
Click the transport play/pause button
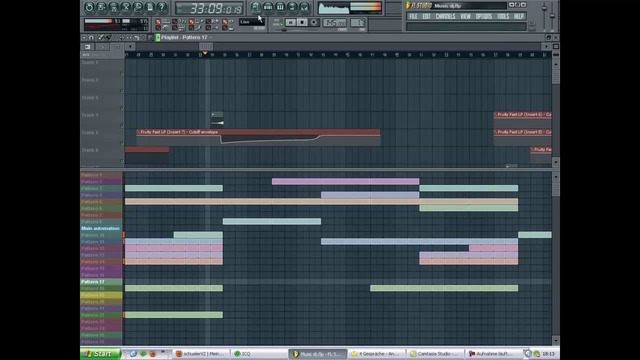click(x=290, y=22)
